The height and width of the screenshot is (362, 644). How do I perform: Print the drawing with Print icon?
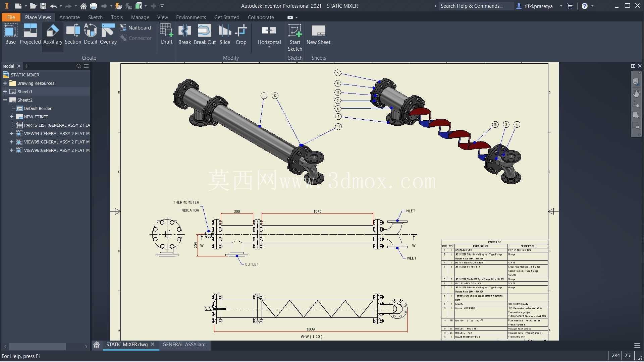point(94,6)
